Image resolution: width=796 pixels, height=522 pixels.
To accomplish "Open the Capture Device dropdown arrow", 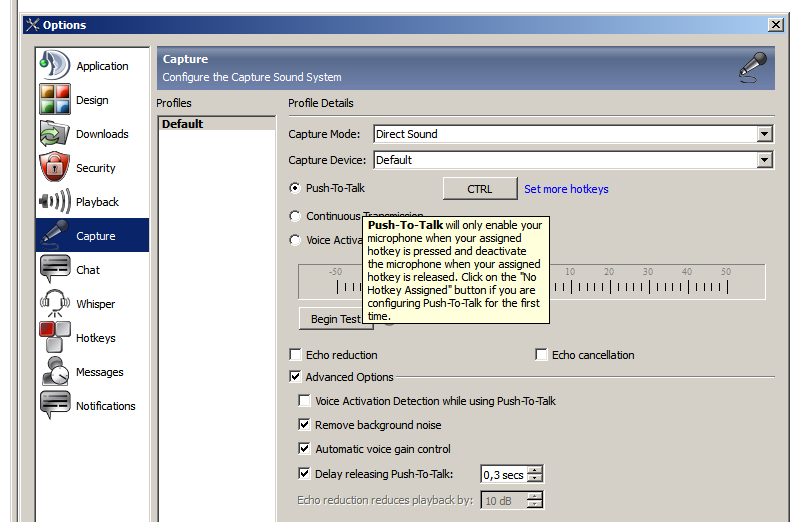I will 765,160.
